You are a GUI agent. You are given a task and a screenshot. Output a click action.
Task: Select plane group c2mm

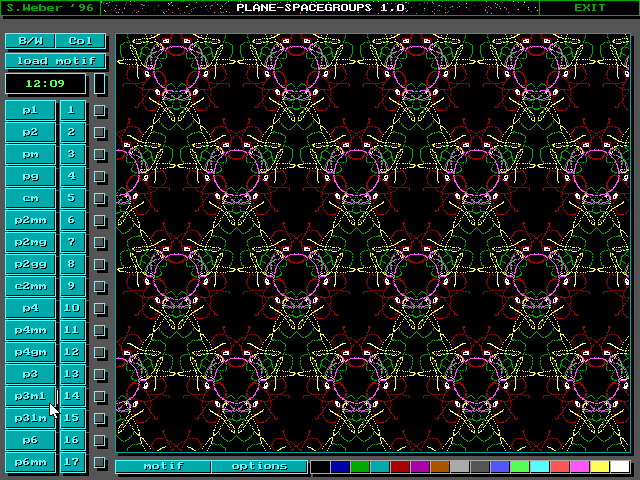click(30, 287)
